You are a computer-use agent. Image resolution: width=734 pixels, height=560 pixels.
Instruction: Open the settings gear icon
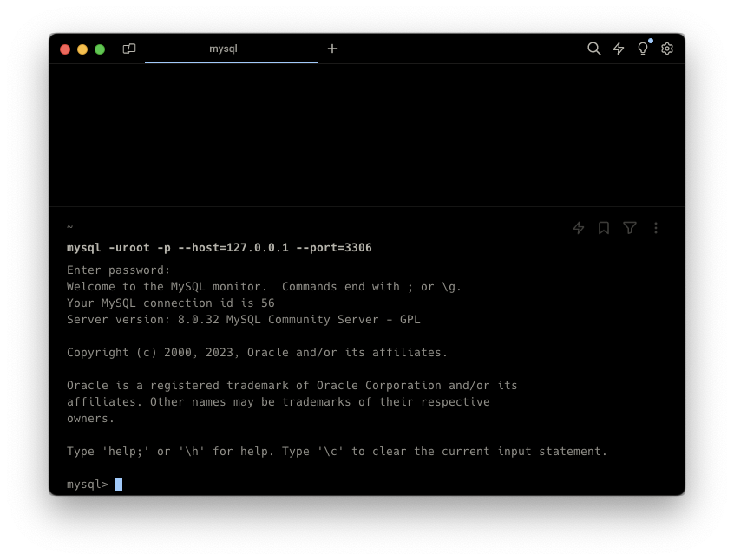[x=667, y=49]
